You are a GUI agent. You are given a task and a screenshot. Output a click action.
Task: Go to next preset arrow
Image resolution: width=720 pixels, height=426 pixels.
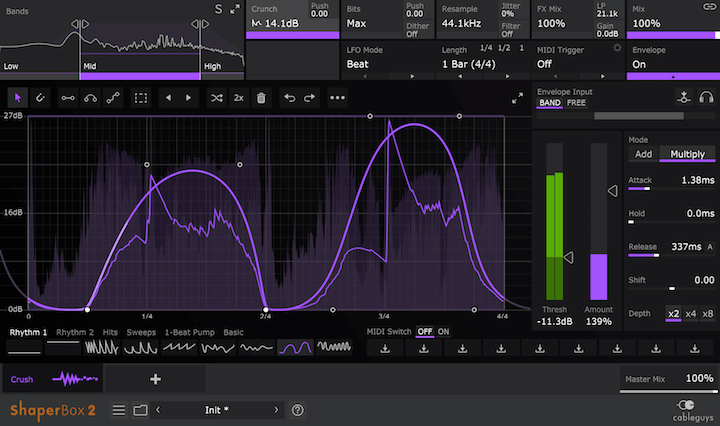[276, 410]
